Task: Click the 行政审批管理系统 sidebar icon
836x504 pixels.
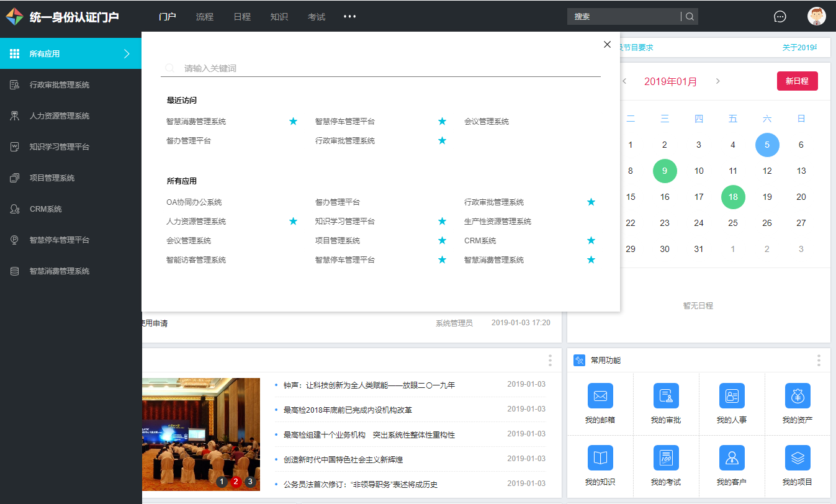Action: [x=15, y=85]
